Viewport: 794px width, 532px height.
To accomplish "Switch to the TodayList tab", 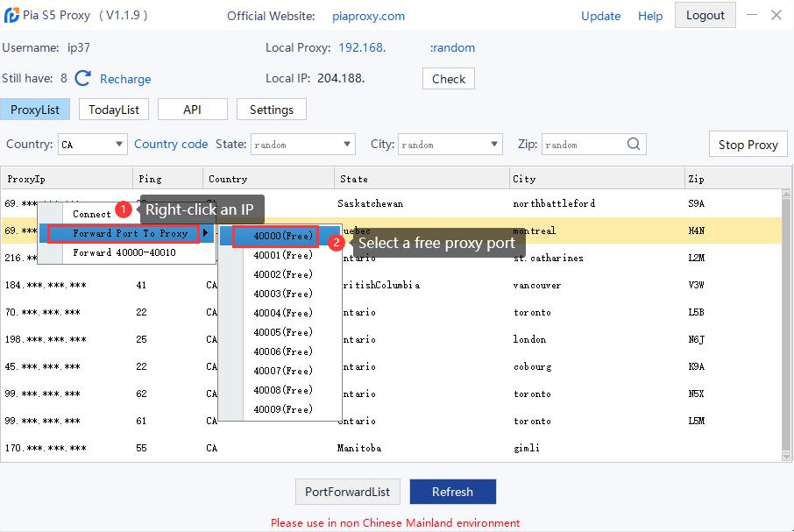I will point(113,110).
